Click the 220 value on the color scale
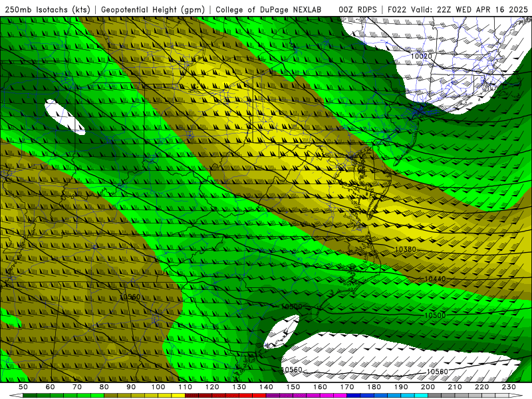The height and width of the screenshot is (399, 532). 481,387
